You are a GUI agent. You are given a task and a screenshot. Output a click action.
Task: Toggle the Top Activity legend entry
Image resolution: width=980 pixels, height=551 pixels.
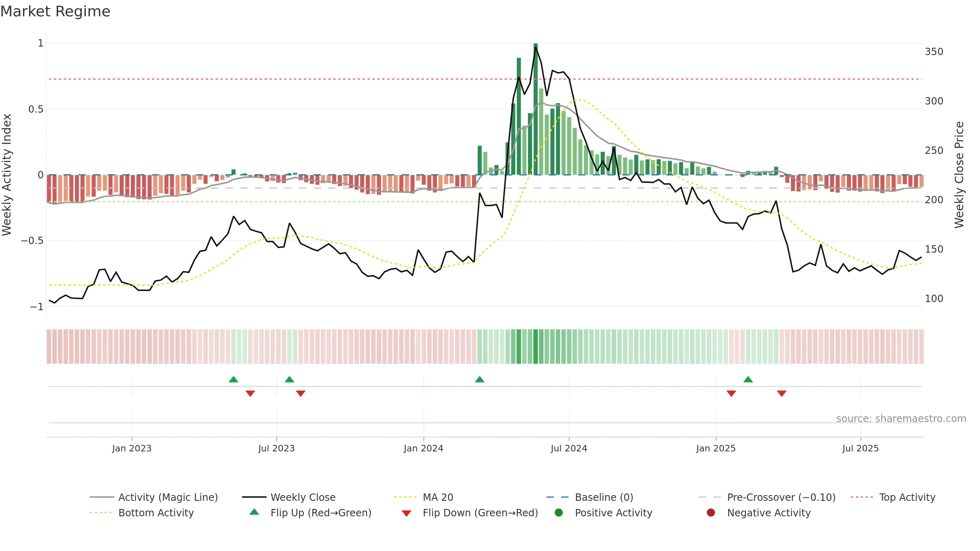coord(893,497)
